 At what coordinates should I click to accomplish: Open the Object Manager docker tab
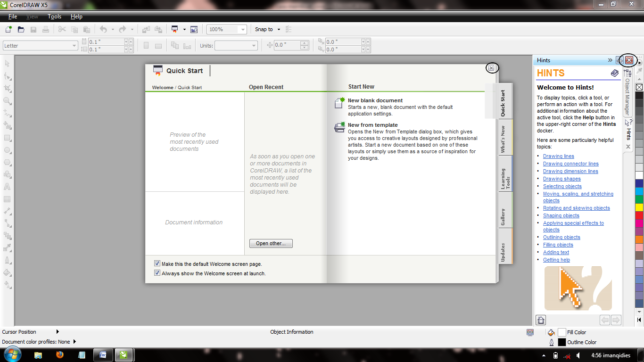(x=627, y=91)
